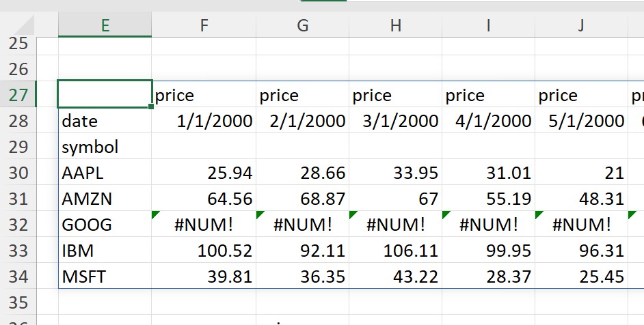The image size is (644, 325).
Task: Select row 27 header
Action: (20, 95)
